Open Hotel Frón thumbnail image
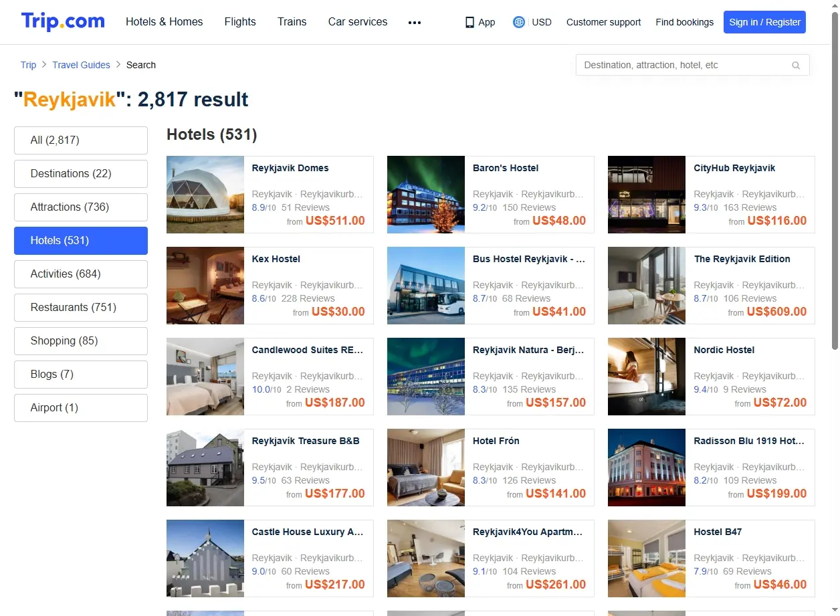Image resolution: width=840 pixels, height=616 pixels. [426, 468]
